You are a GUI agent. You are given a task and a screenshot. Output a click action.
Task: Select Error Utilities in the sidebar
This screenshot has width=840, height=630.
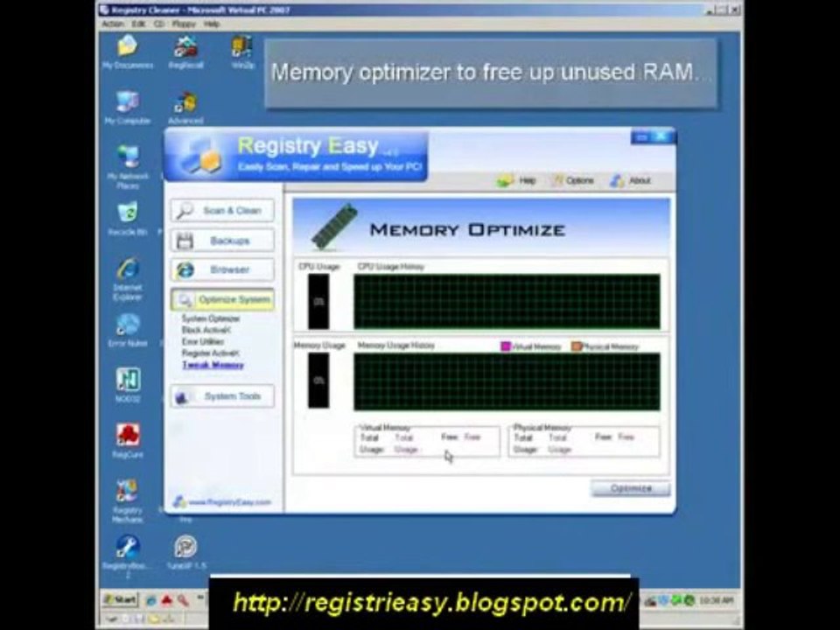tap(202, 342)
